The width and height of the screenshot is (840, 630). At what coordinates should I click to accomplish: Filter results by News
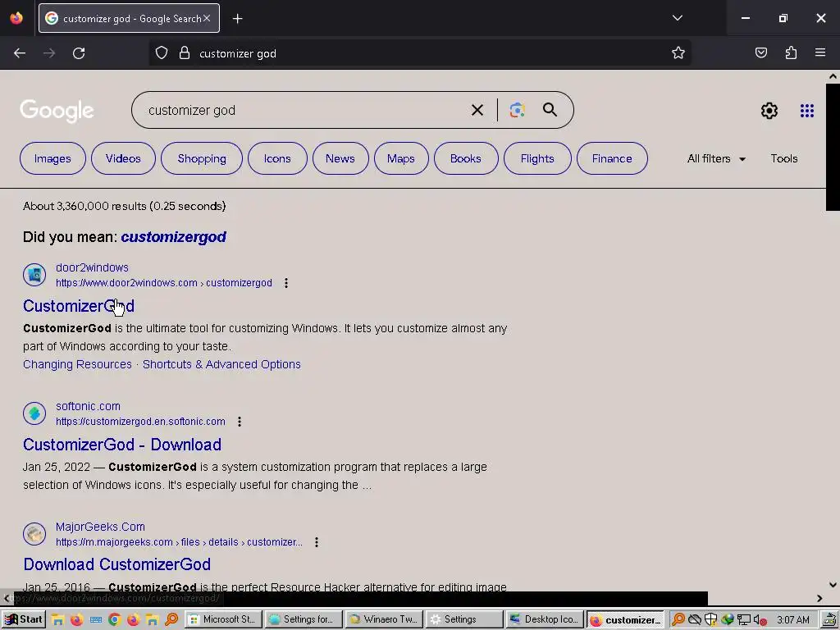[x=340, y=158]
